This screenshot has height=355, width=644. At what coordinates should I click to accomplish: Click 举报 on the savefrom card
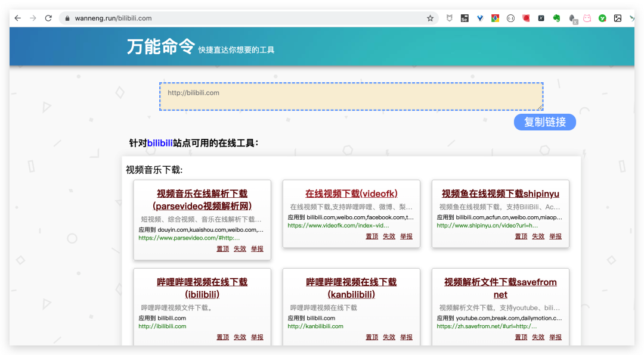pyautogui.click(x=555, y=337)
